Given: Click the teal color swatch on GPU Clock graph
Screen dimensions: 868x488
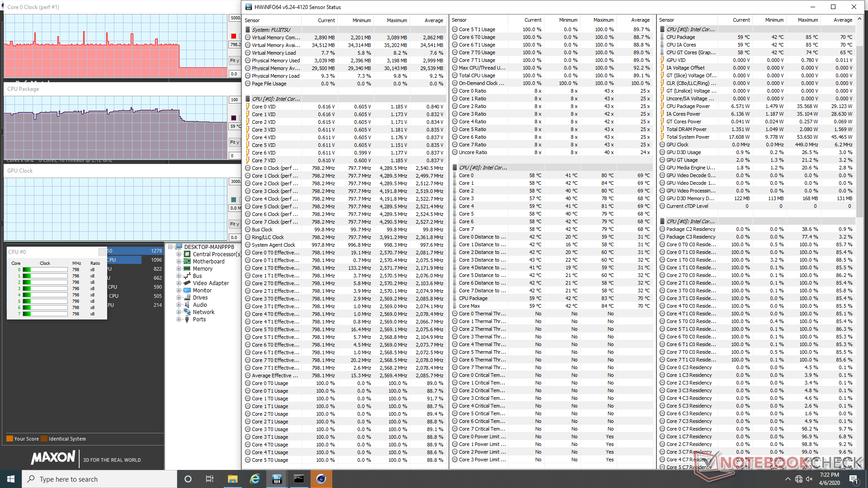Looking at the screenshot, I should click(234, 200).
